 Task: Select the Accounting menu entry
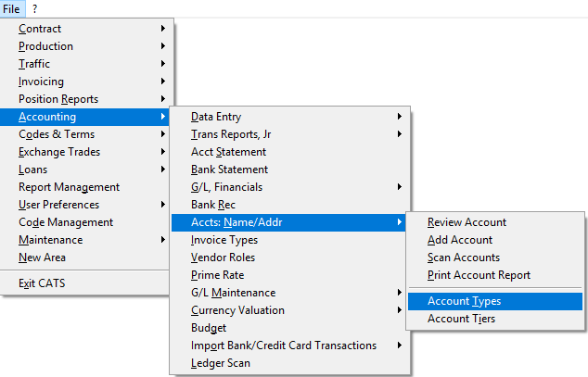click(86, 117)
